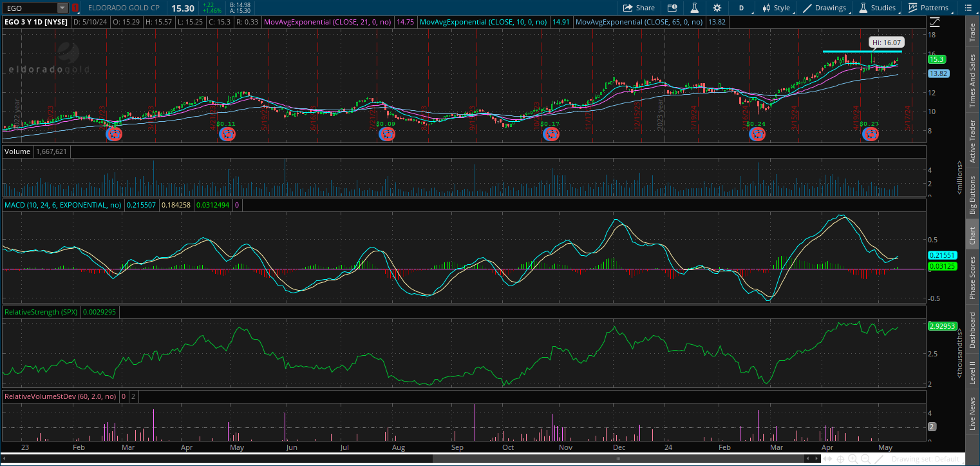Click the $0.24 earnings marker in February 2024
This screenshot has width=980, height=466.
pos(757,134)
